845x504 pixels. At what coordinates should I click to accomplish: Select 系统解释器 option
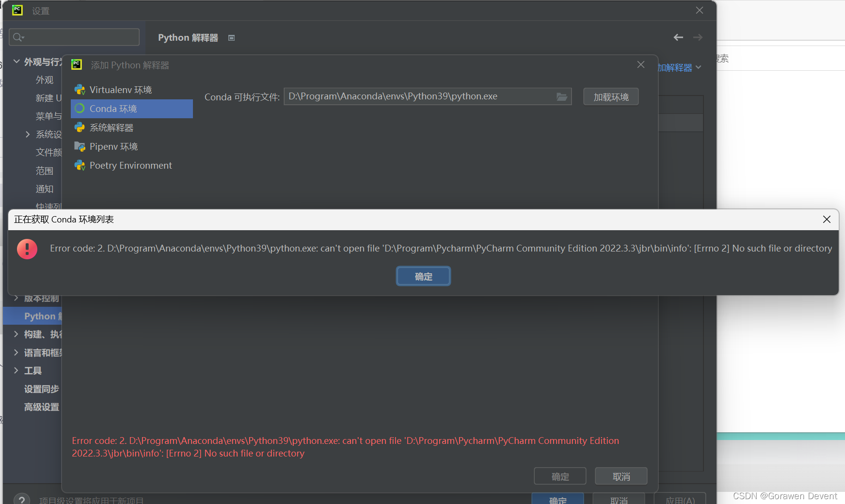coord(132,127)
